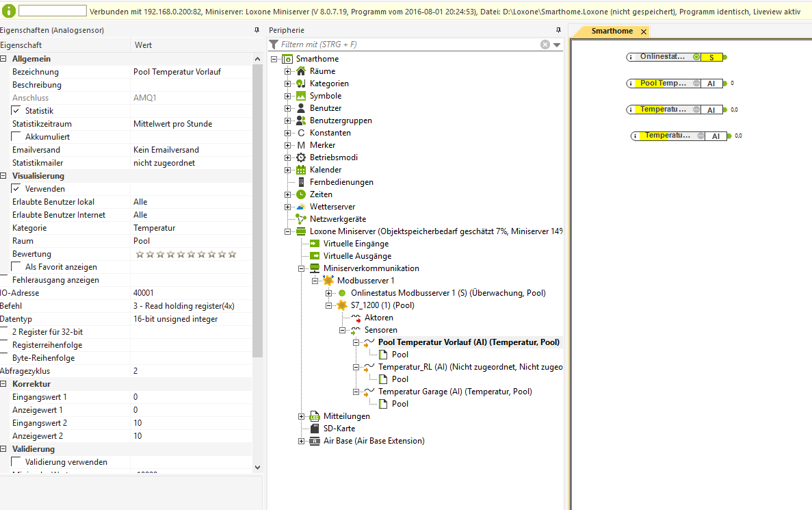Disable the Statistik checkbox
The width and height of the screenshot is (812, 510).
16,111
